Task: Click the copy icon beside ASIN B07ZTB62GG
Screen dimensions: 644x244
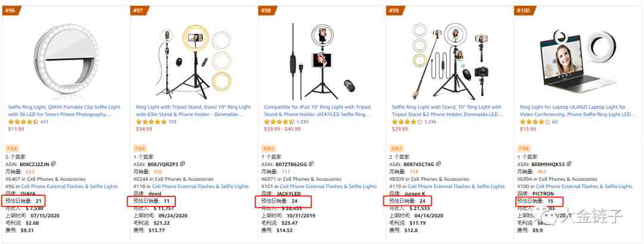Action: coord(311,164)
